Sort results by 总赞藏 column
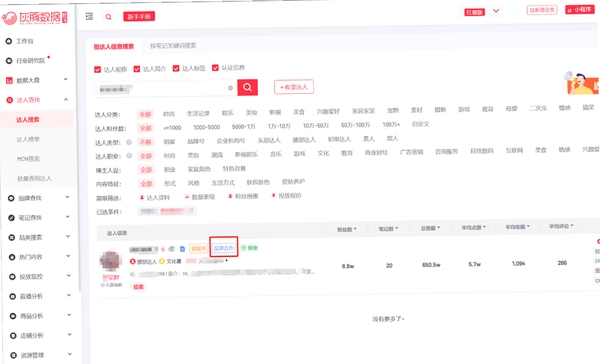 click(x=430, y=228)
